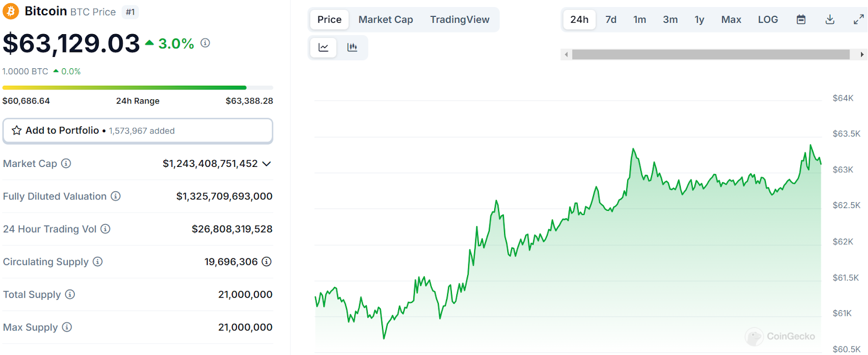Toggle LOG scale on chart
The width and height of the screenshot is (868, 355).
[x=768, y=20]
